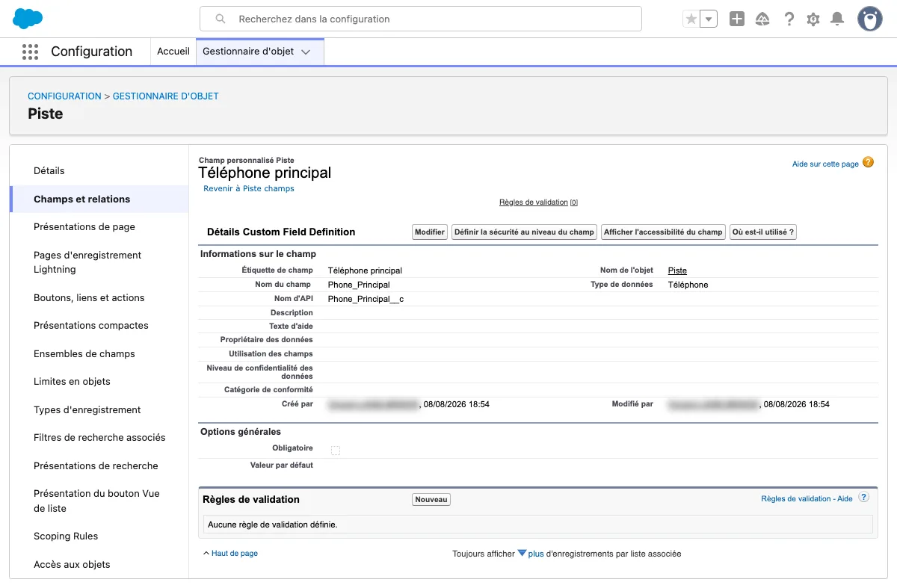This screenshot has width=897, height=588.
Task: Click the Règles de validation [0] anchor link
Action: tap(538, 202)
